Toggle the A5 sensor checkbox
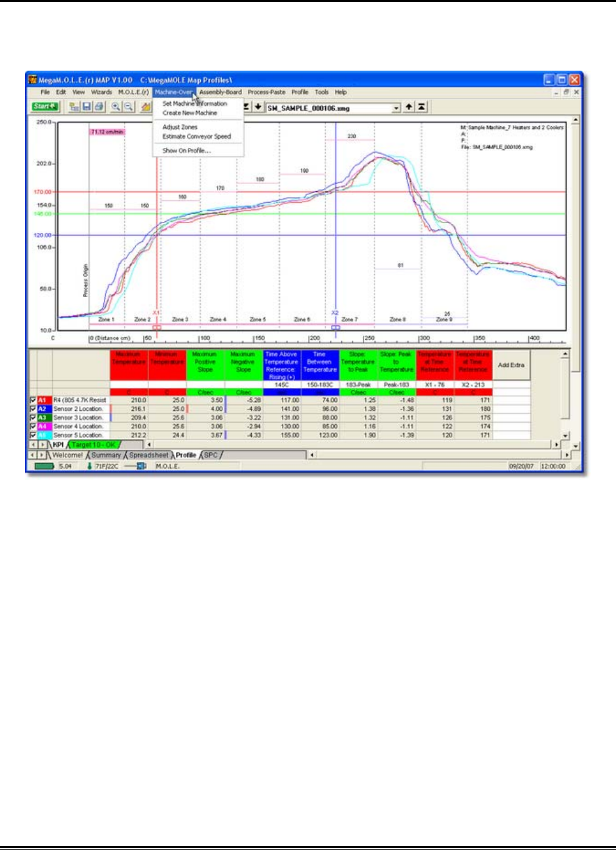This screenshot has height=850, width=616. point(33,434)
